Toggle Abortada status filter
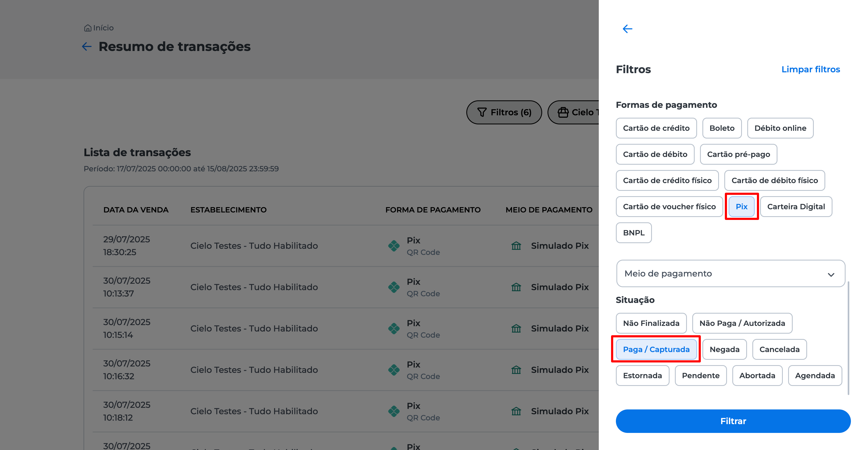Screen dimensions: 868x450 tap(757, 376)
